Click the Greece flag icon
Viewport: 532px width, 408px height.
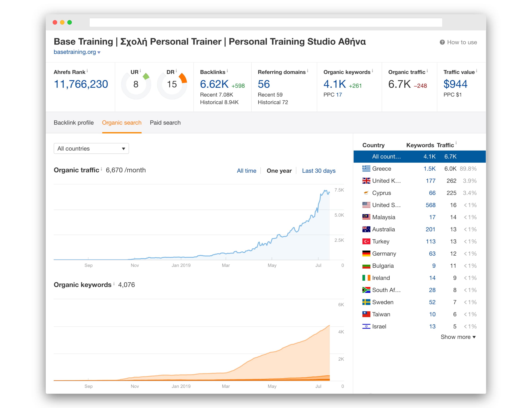[366, 169]
